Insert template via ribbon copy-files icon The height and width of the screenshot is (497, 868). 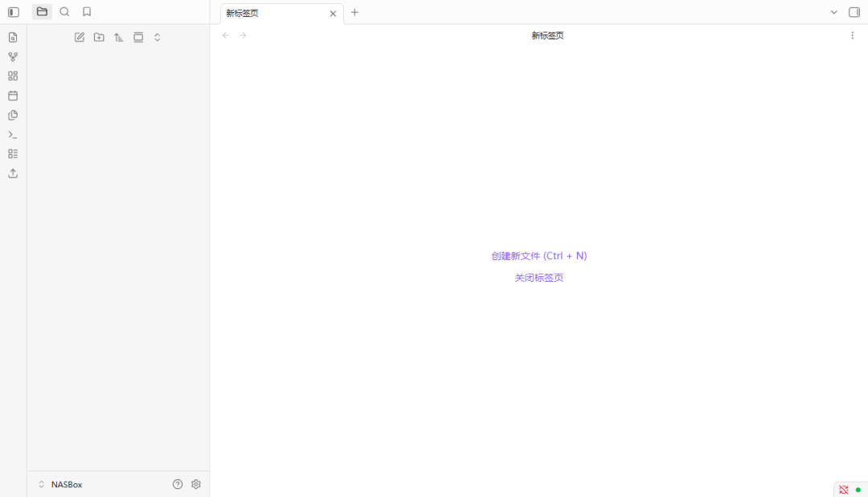tap(13, 115)
